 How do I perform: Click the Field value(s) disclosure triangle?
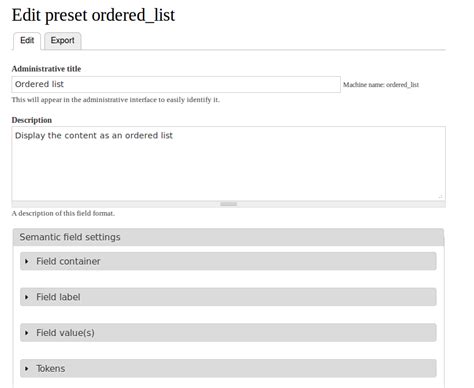click(x=27, y=333)
